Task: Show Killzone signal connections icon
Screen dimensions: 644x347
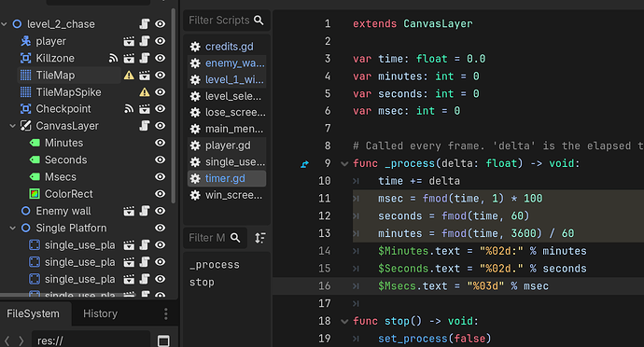Action: tap(113, 59)
